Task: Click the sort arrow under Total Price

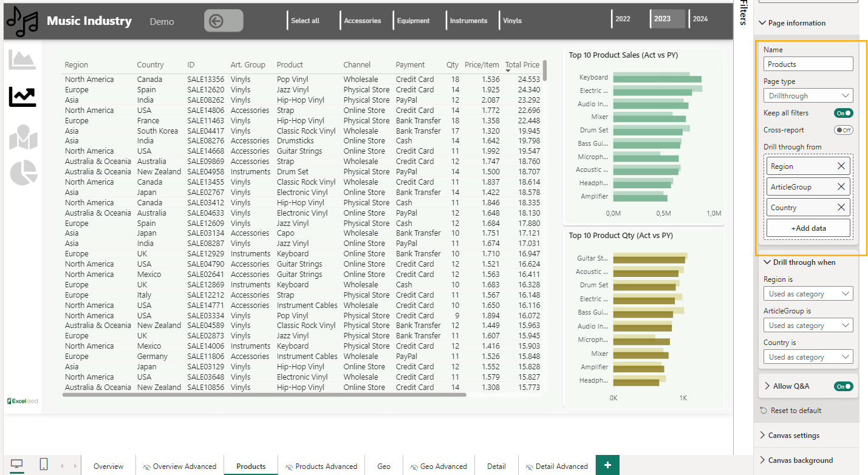Action: click(x=508, y=71)
